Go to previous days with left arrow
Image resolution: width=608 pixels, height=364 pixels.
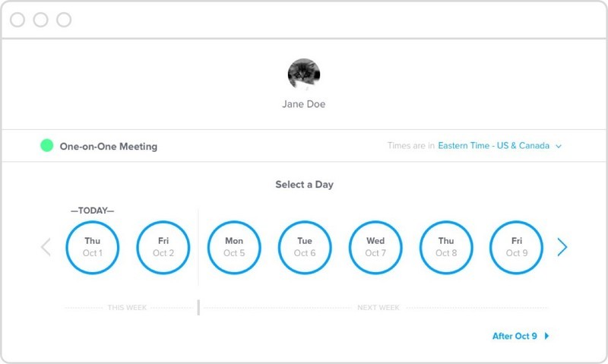click(46, 247)
